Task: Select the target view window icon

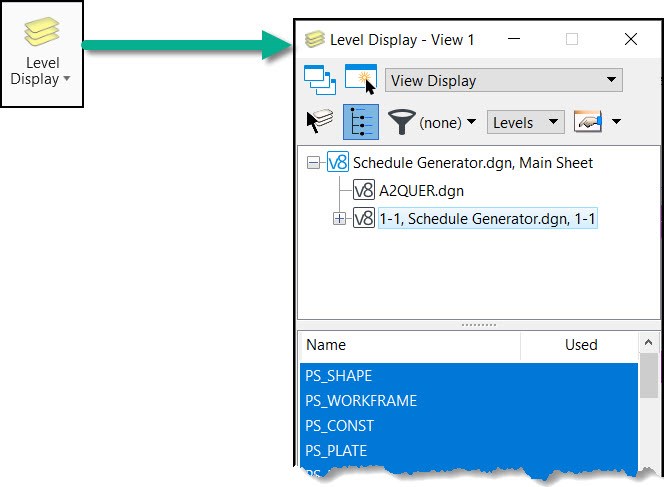Action: coord(361,80)
